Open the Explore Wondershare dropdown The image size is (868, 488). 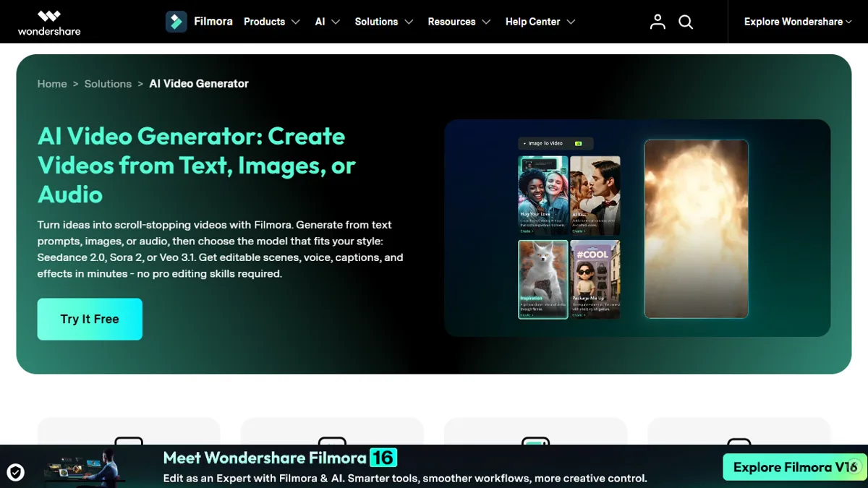coord(798,22)
